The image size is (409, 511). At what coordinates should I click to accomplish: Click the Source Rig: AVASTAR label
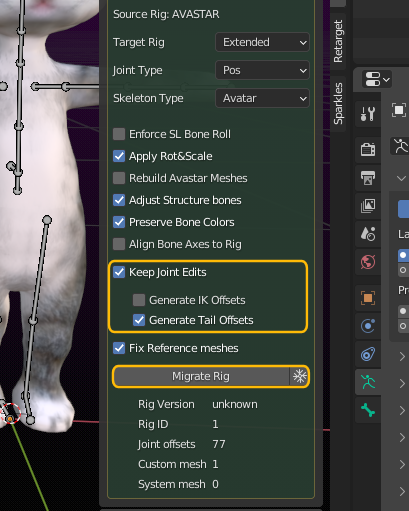click(x=166, y=14)
